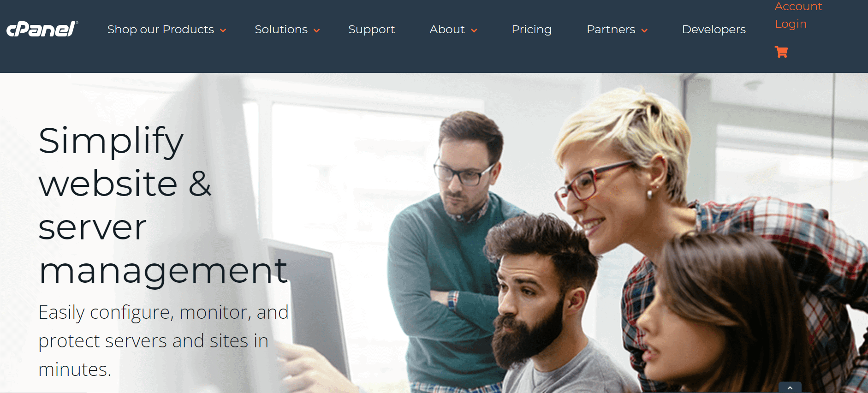The image size is (868, 393).
Task: Click the Account Login link
Action: click(x=798, y=15)
